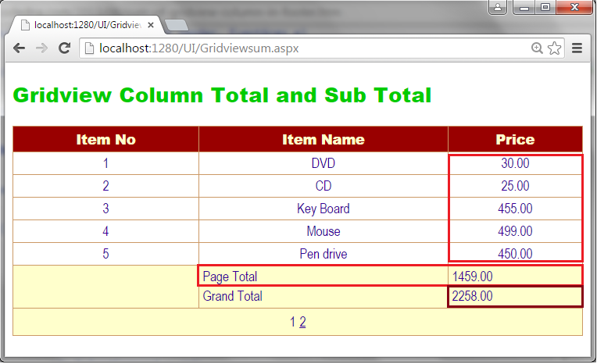Click page total value 1459.00

click(473, 277)
